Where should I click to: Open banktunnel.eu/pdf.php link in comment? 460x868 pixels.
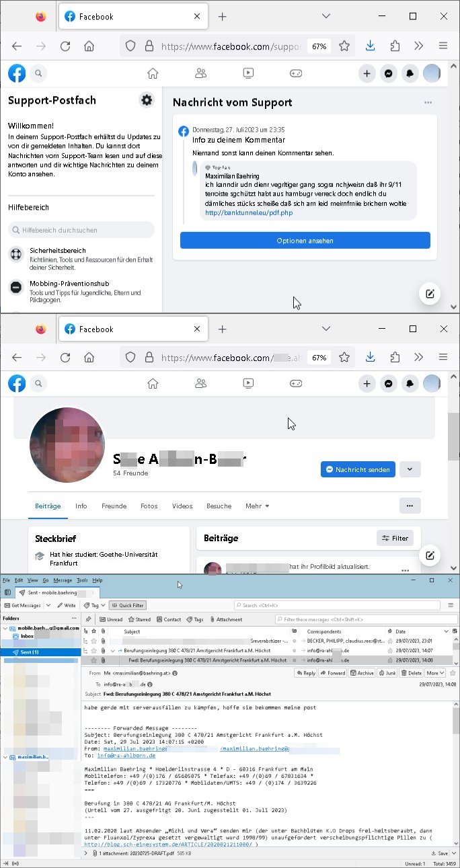coord(249,212)
